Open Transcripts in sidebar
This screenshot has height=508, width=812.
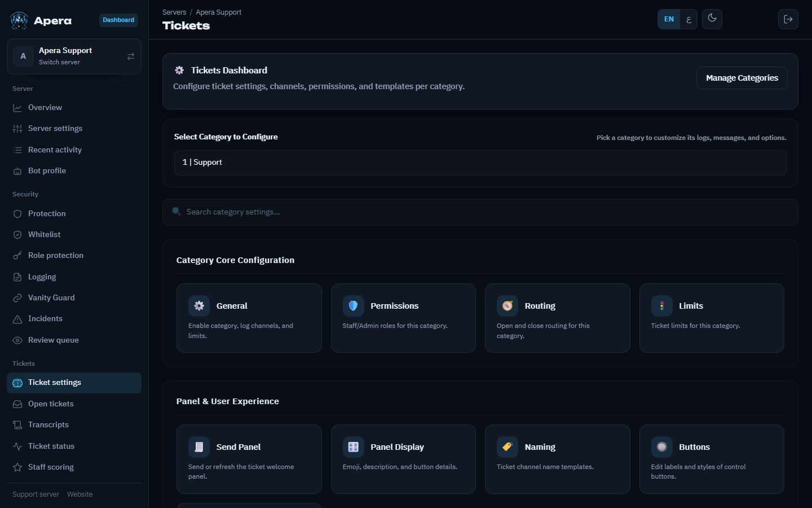point(74,425)
